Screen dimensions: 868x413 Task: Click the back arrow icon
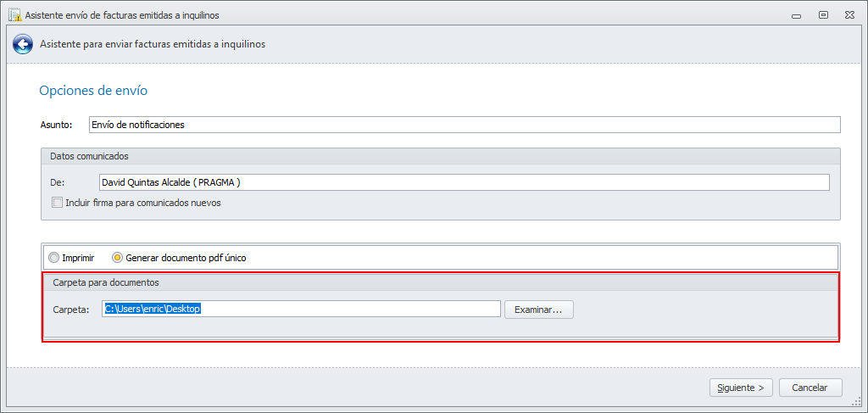(23, 44)
